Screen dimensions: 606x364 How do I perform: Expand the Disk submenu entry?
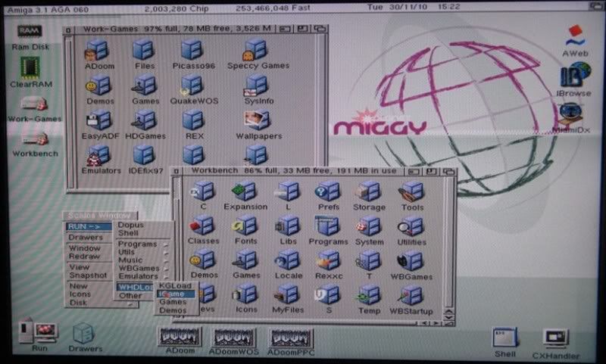[102, 303]
